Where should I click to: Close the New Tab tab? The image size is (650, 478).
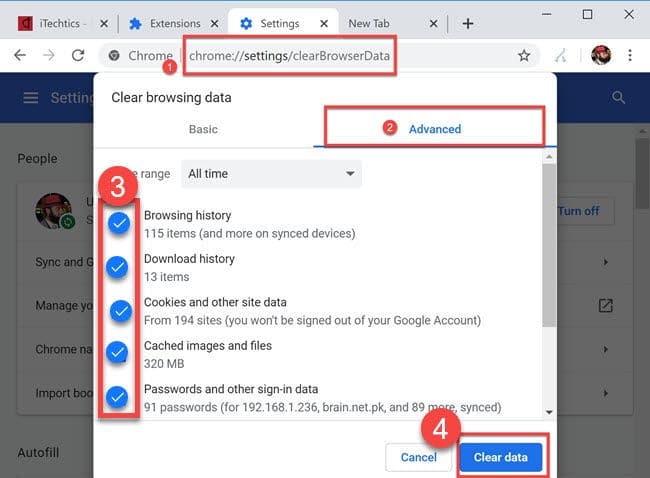434,24
